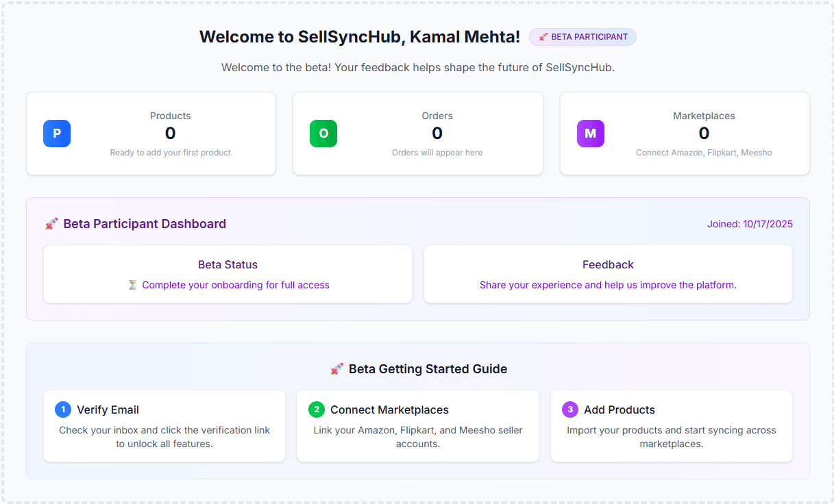The image size is (834, 504).
Task: Select the Verify Email step card
Action: (164, 426)
